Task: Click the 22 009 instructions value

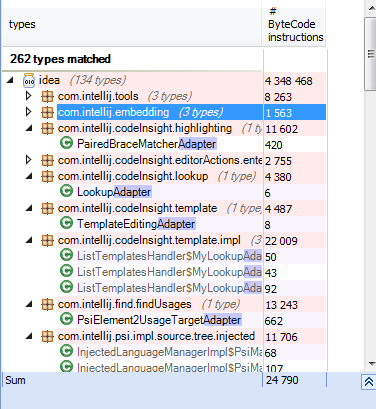Action: click(x=281, y=241)
